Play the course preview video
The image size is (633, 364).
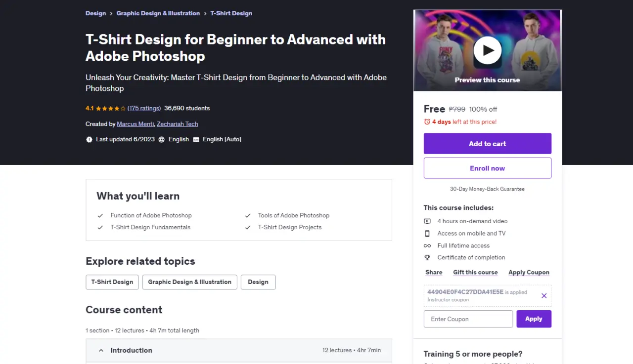pos(488,50)
